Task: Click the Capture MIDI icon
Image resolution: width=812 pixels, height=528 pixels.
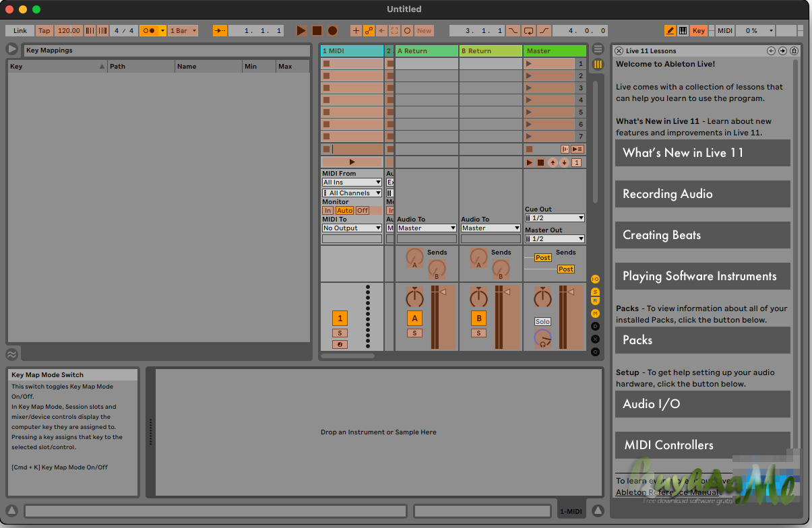Action: (x=395, y=30)
